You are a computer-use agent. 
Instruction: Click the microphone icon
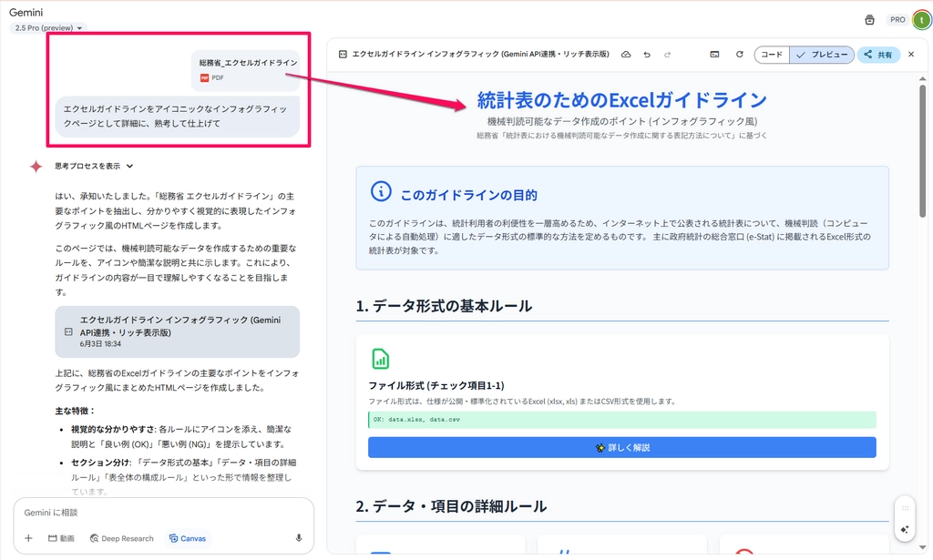coord(299,538)
